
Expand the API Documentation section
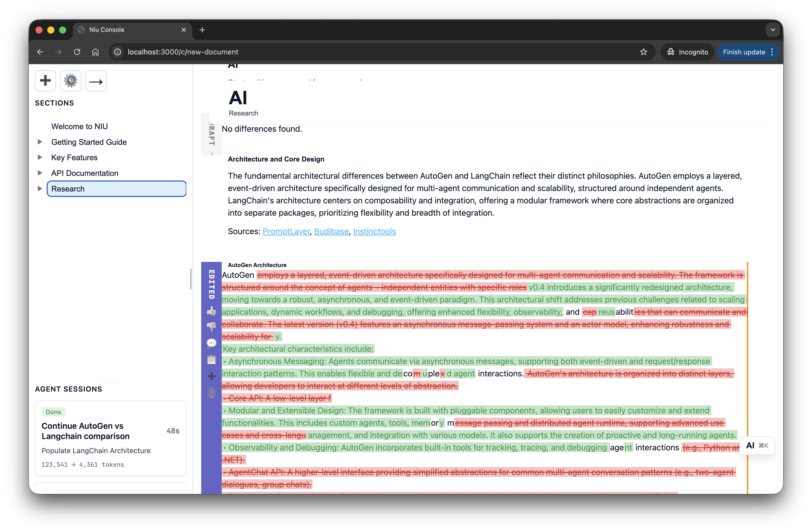[40, 173]
